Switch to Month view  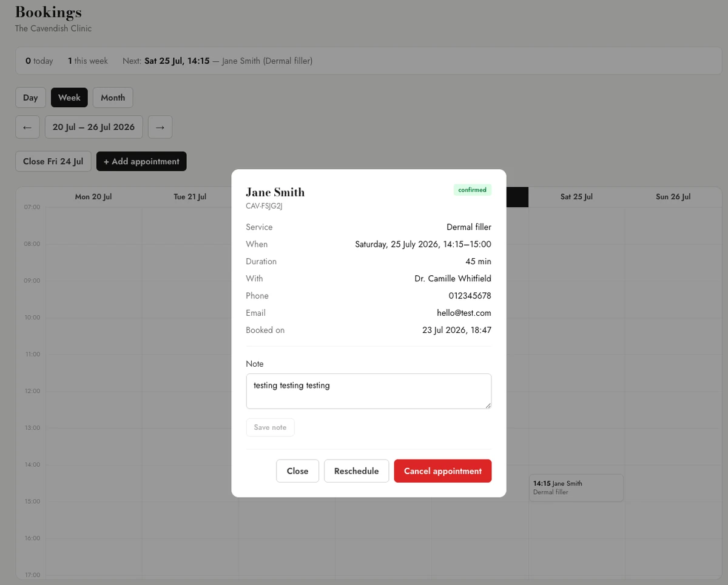pos(113,98)
